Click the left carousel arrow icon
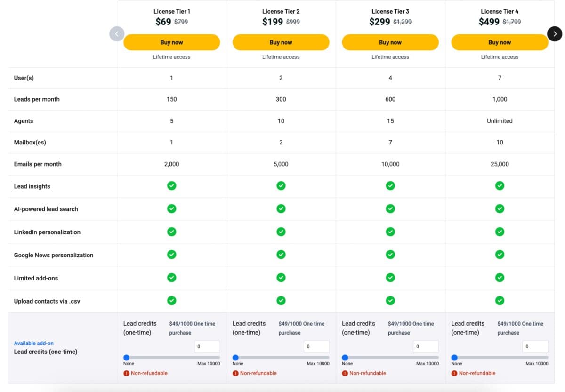Screen dimensions: 565x392 tap(117, 34)
